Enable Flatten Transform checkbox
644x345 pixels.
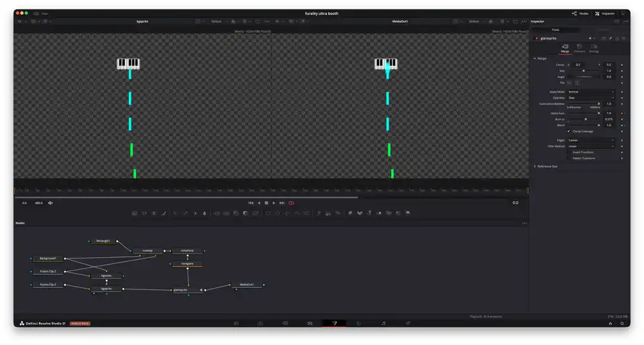point(569,158)
